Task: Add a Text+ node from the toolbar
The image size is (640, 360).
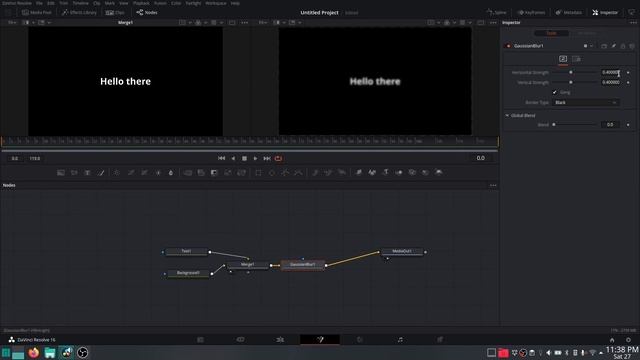Action: [x=87, y=173]
